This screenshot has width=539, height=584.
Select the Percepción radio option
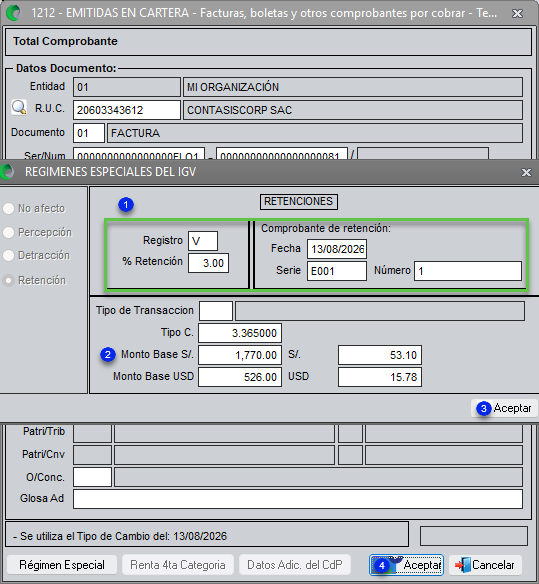9,232
